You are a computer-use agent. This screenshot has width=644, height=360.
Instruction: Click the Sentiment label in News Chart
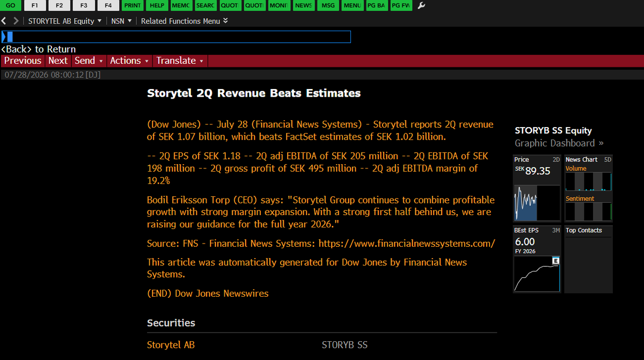(x=580, y=199)
